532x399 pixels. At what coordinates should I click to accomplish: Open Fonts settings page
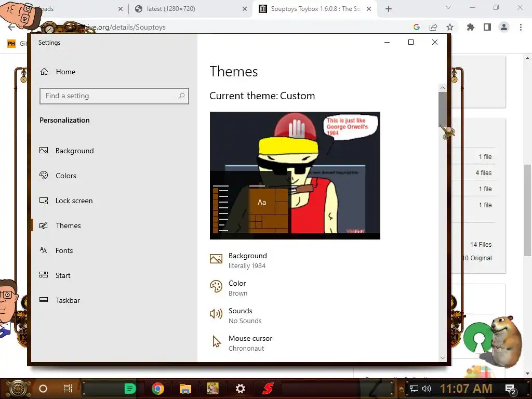[x=56, y=250]
